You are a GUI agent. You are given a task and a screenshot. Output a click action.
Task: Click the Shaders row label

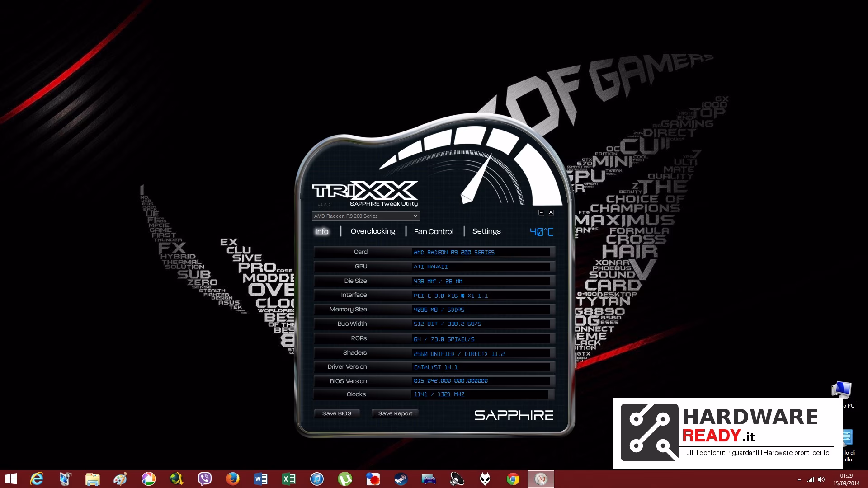click(x=355, y=353)
